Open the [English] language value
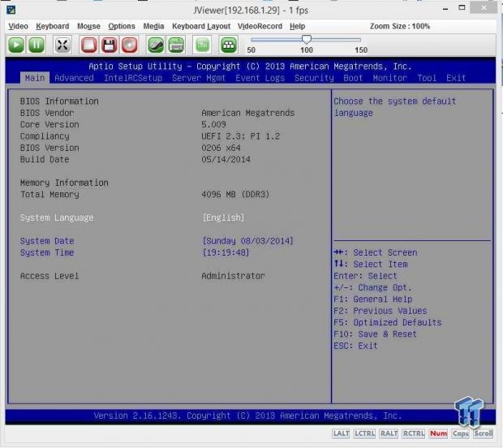This screenshot has width=503, height=448. 223,218
